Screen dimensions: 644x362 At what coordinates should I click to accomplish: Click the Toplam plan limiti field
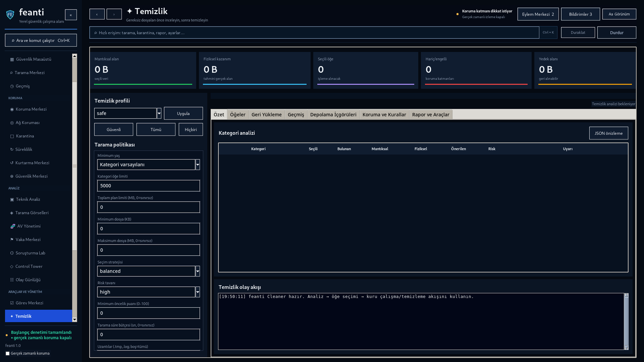[149, 207]
